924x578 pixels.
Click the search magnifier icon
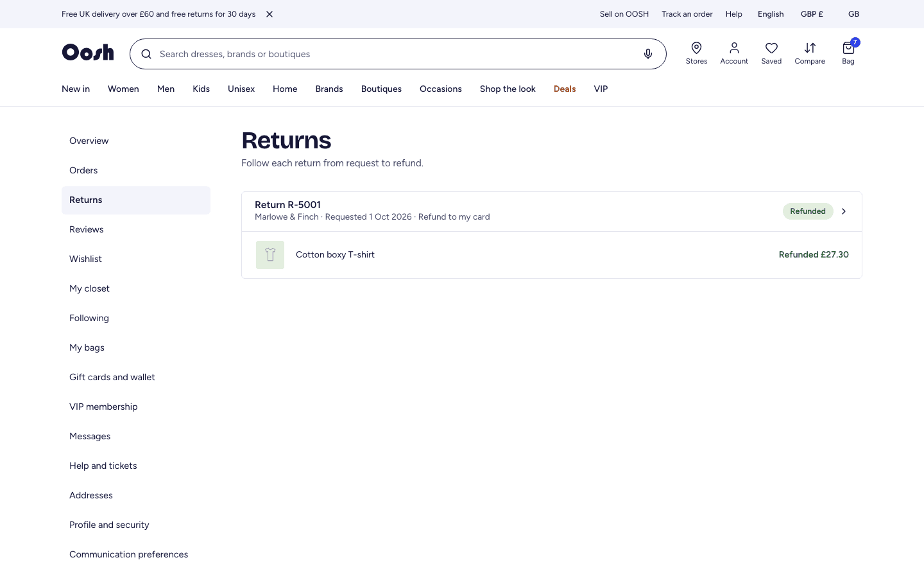(146, 54)
